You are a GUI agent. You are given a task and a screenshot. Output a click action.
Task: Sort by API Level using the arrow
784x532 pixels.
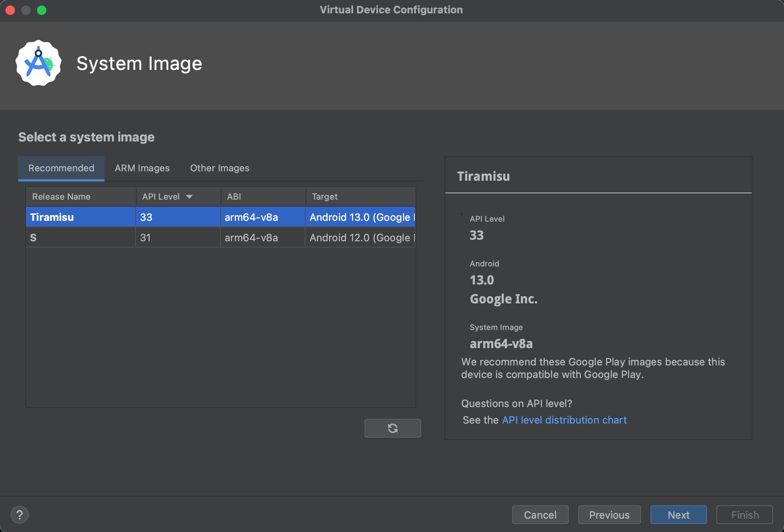click(x=189, y=196)
